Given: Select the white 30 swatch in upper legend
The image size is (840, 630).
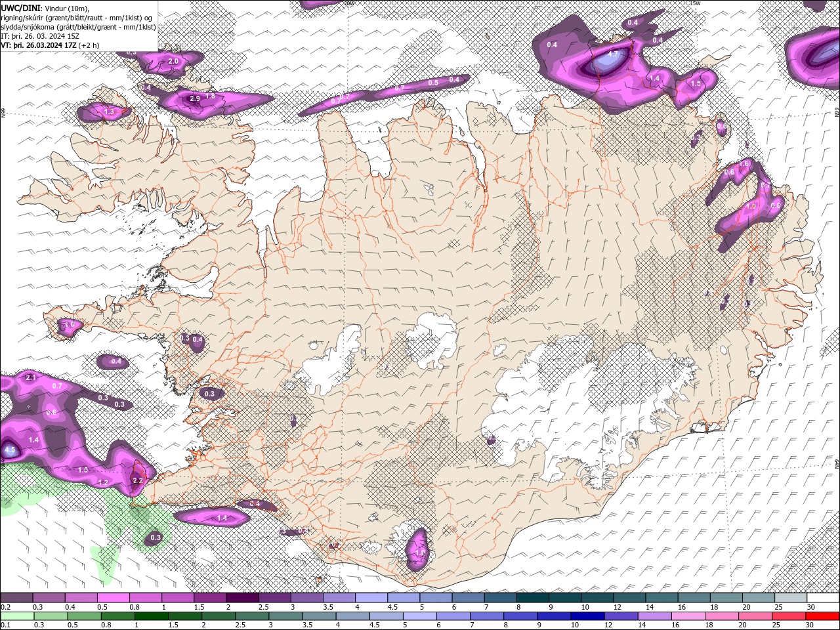Looking at the screenshot, I should point(823,598).
